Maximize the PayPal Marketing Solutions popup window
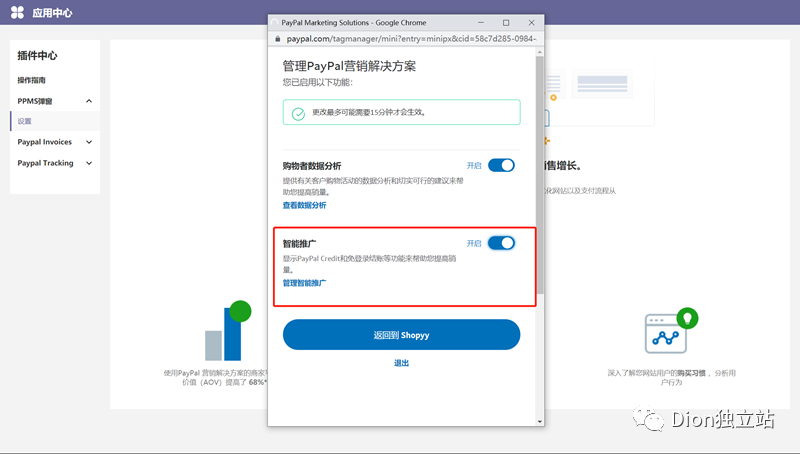 [506, 22]
